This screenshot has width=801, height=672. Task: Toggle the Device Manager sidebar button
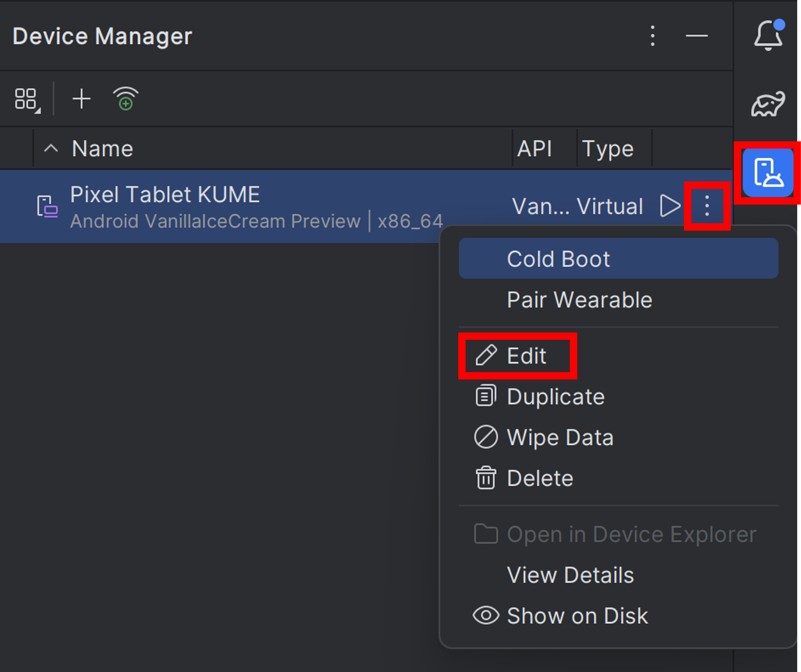(768, 172)
